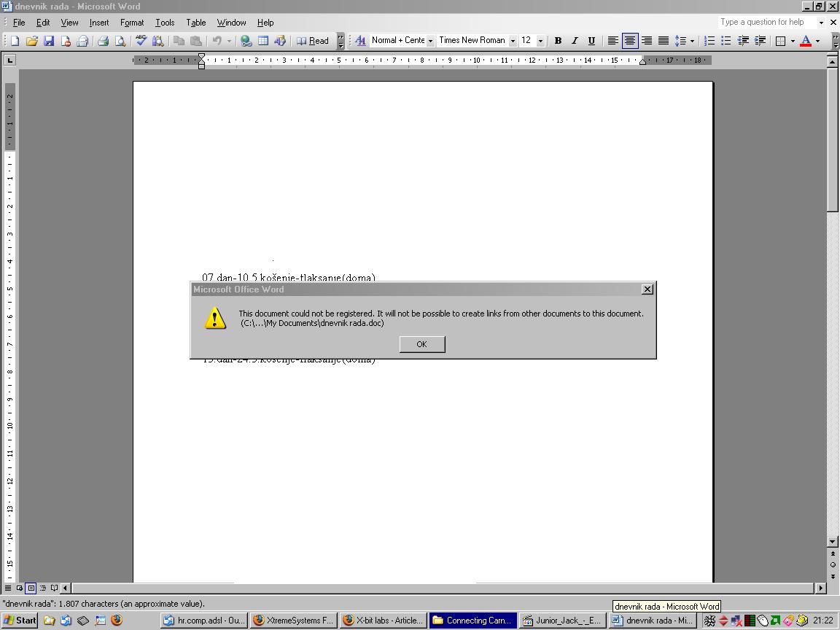Toggle Underline formatting
Viewport: 840px width, 630px height.
(591, 41)
